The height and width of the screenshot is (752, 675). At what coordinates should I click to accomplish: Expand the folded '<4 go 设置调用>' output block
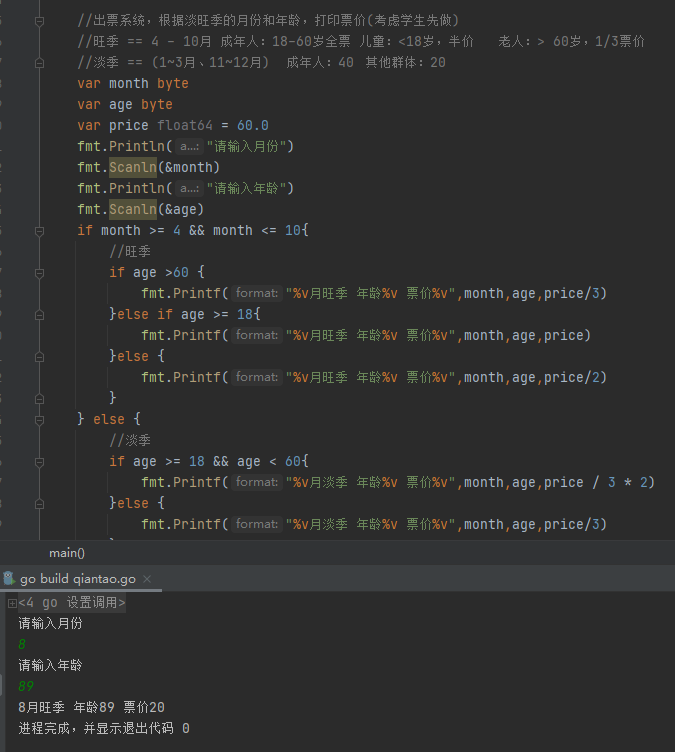pos(12,603)
